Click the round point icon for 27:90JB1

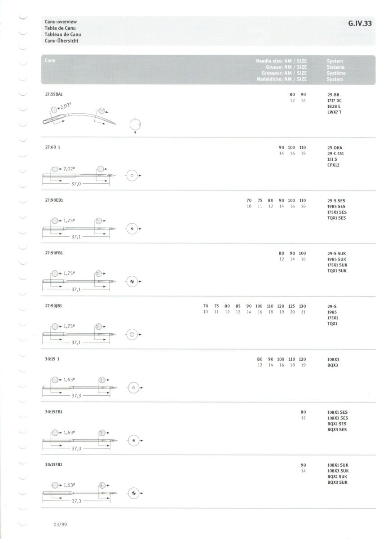[132, 335]
